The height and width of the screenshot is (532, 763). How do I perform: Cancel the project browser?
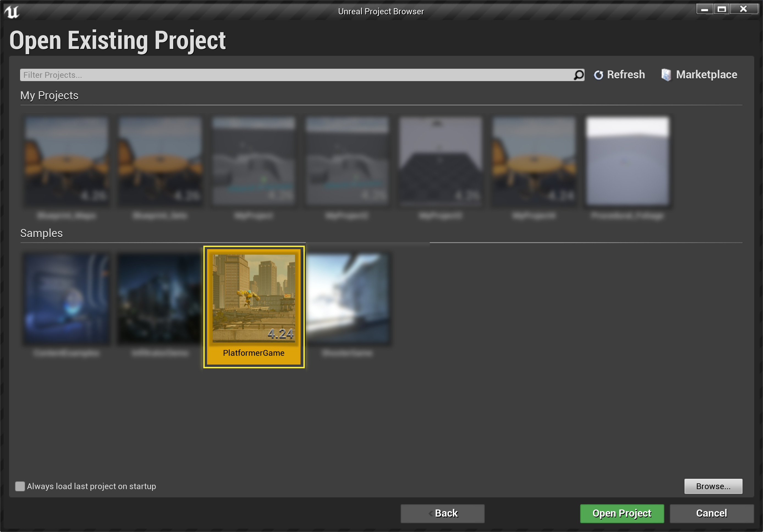[x=711, y=513]
